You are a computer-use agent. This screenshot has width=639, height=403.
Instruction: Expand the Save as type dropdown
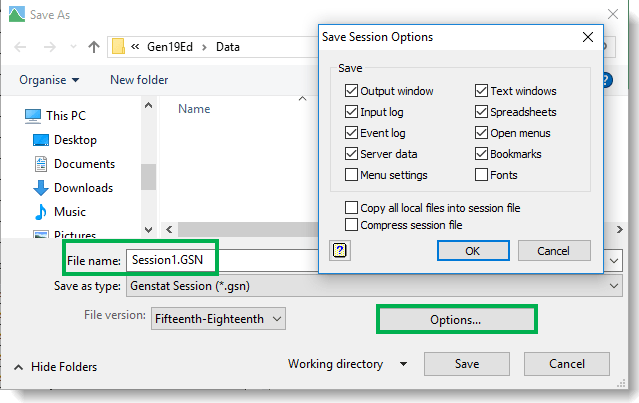614,285
